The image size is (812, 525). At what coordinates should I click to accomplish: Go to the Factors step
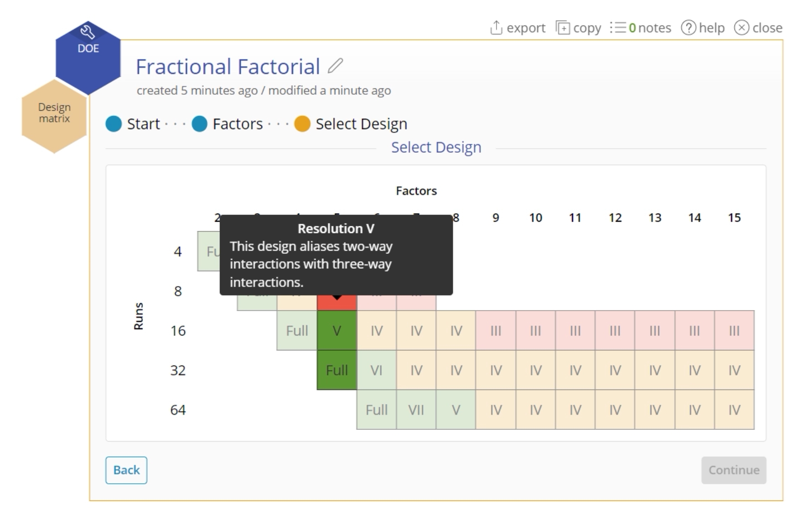(x=199, y=124)
